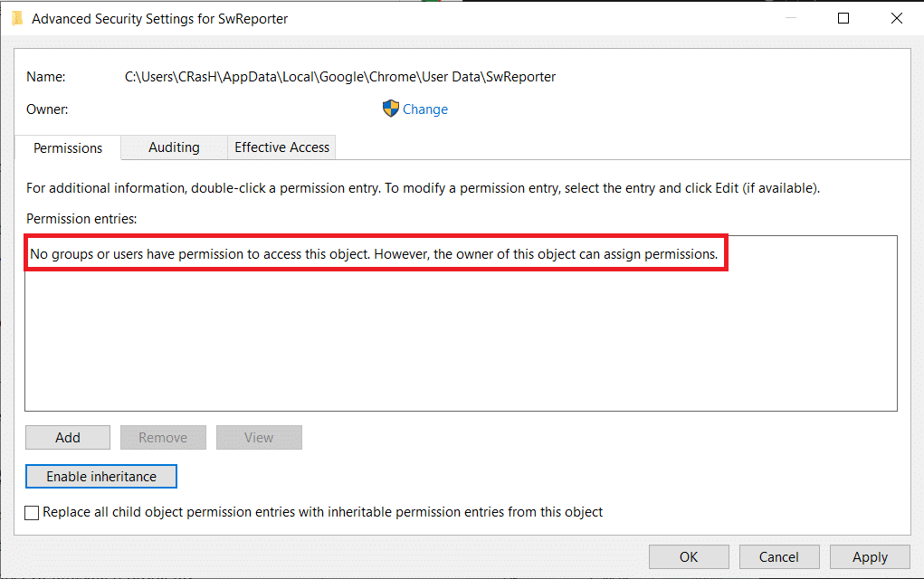
Task: Confirm the dialog with OK
Action: (689, 557)
